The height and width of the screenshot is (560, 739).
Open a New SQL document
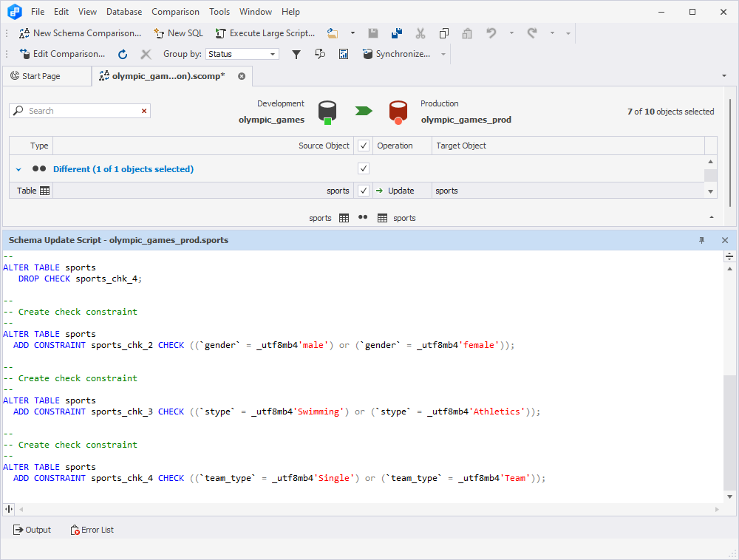coord(178,33)
